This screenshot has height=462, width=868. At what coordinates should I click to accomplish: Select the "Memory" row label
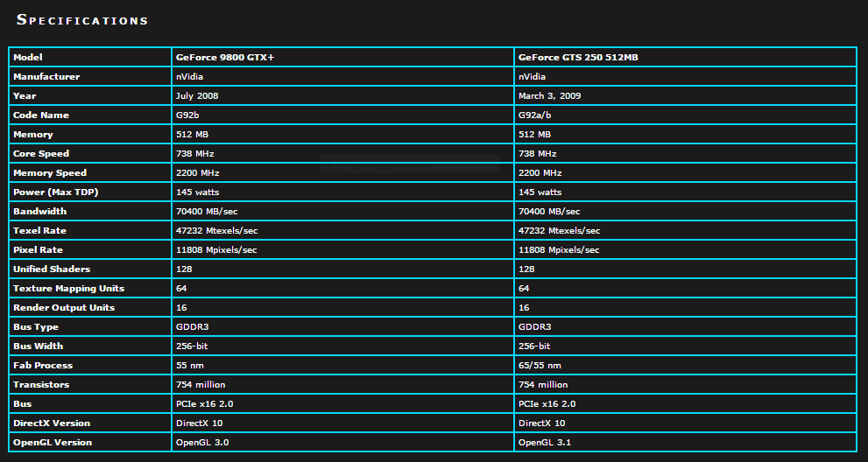coord(32,135)
